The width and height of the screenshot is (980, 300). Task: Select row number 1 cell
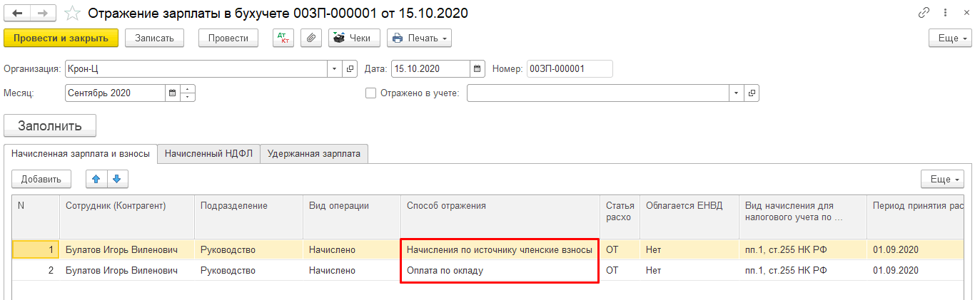coord(36,250)
